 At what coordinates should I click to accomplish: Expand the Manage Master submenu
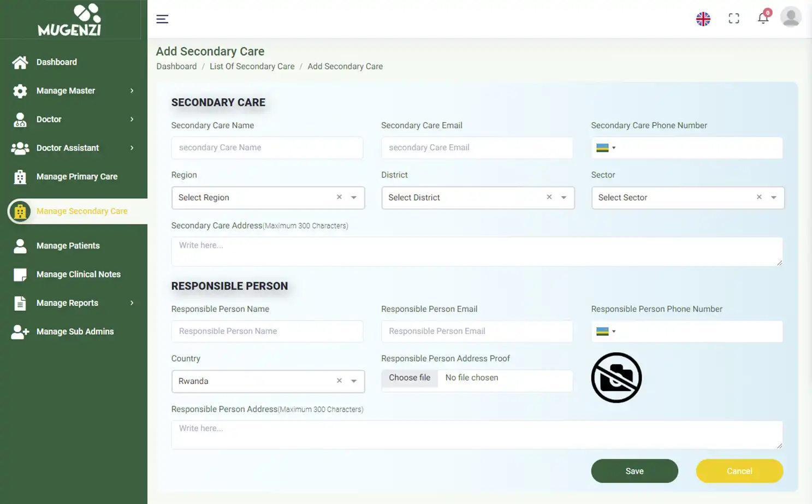(132, 91)
